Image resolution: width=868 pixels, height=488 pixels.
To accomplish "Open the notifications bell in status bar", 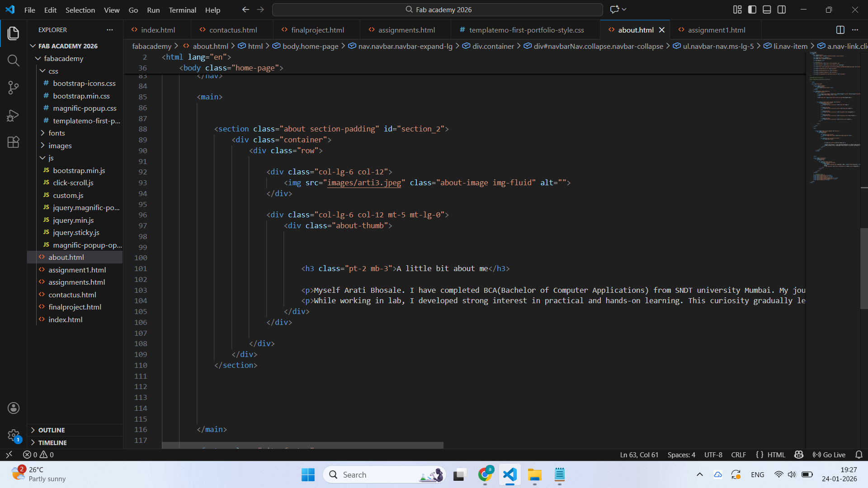I will (859, 455).
